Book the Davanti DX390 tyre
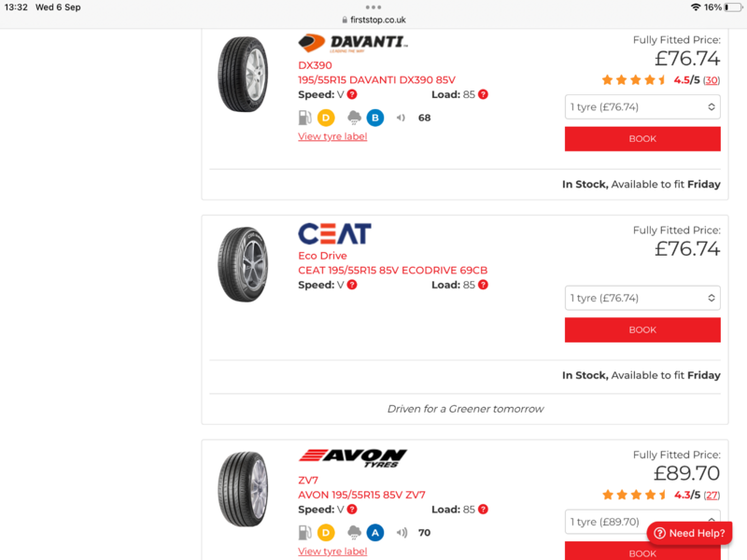The width and height of the screenshot is (747, 560). point(642,139)
